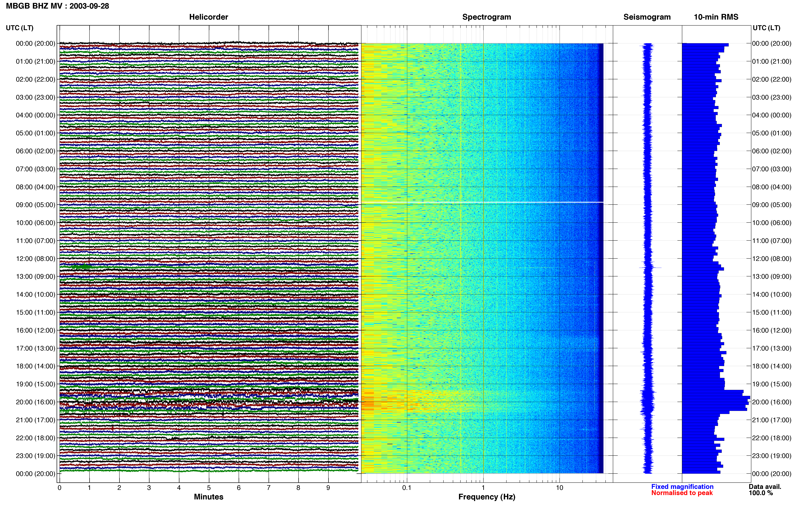Image resolution: width=812 pixels, height=508 pixels.
Task: Click the red 'Normalised to peak' legend text
Action: pyautogui.click(x=682, y=493)
